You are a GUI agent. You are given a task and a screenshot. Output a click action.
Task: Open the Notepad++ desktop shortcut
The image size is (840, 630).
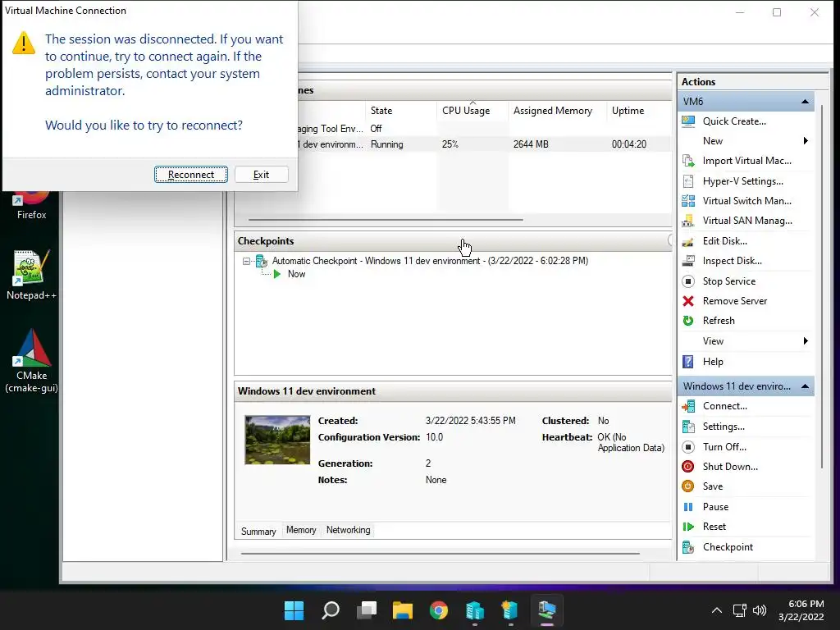31,275
